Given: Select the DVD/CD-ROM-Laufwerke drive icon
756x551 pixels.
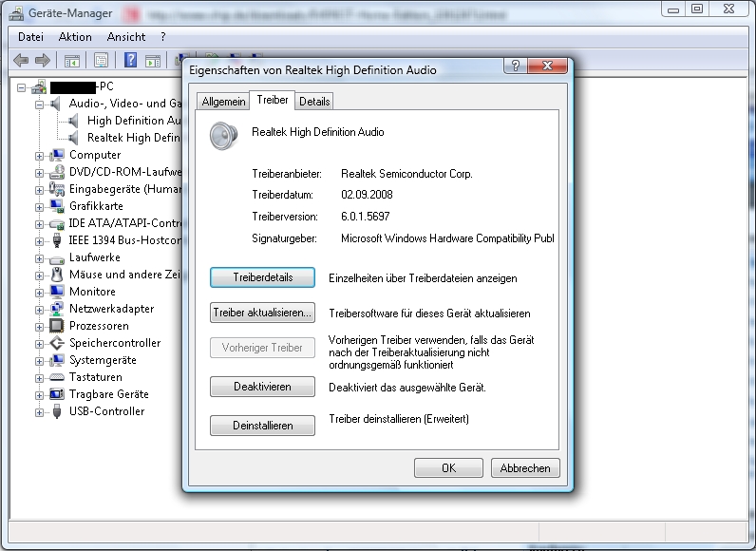Looking at the screenshot, I should point(57,172).
